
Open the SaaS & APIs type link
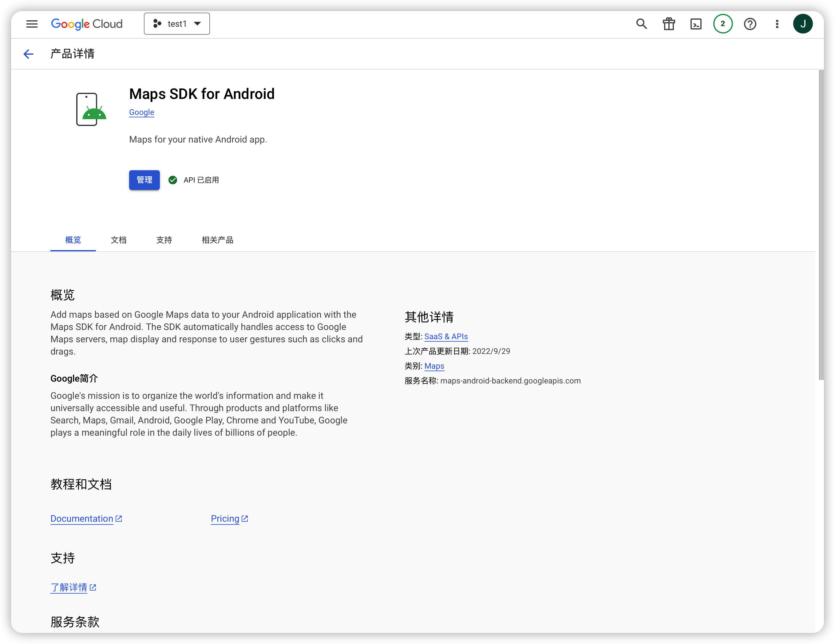coord(446,336)
